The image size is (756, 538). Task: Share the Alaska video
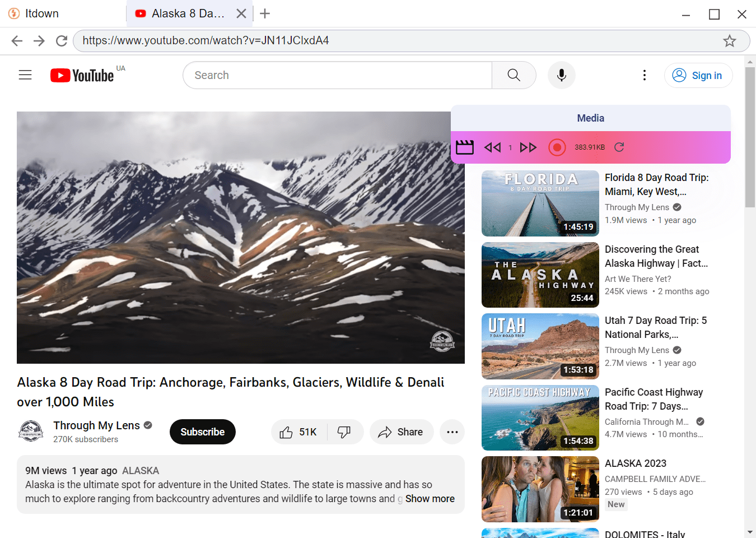[x=401, y=432]
